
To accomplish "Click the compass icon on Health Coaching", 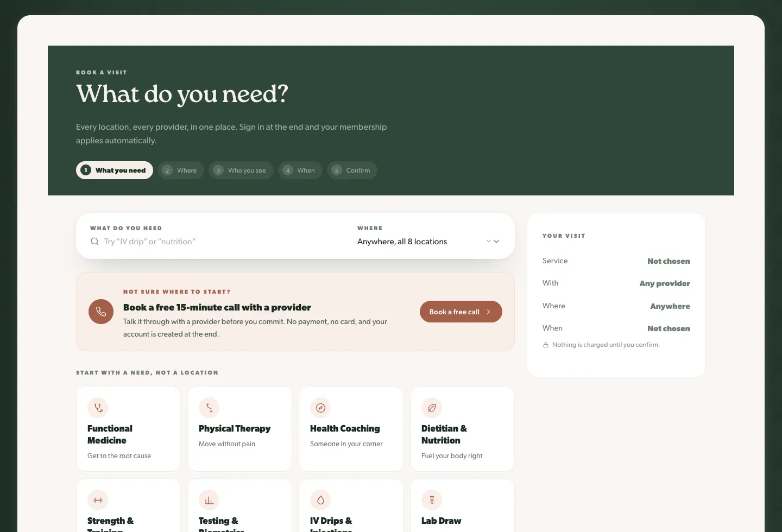I will pyautogui.click(x=320, y=408).
